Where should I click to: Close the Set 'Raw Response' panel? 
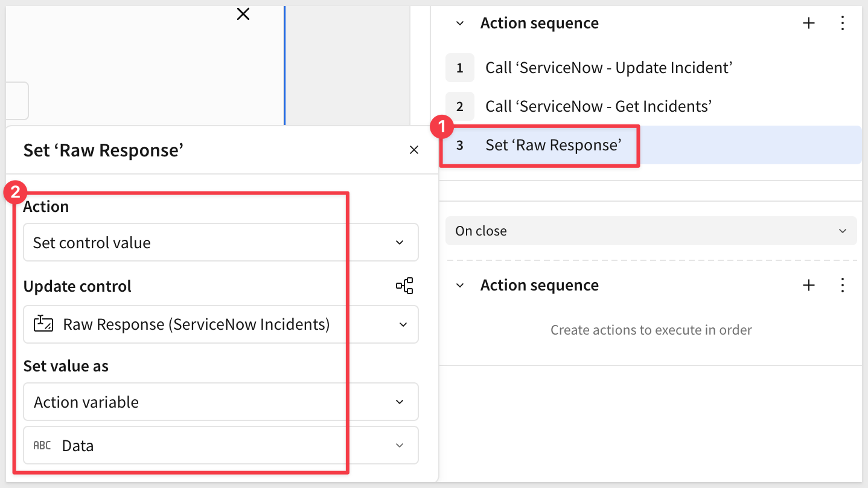click(414, 150)
